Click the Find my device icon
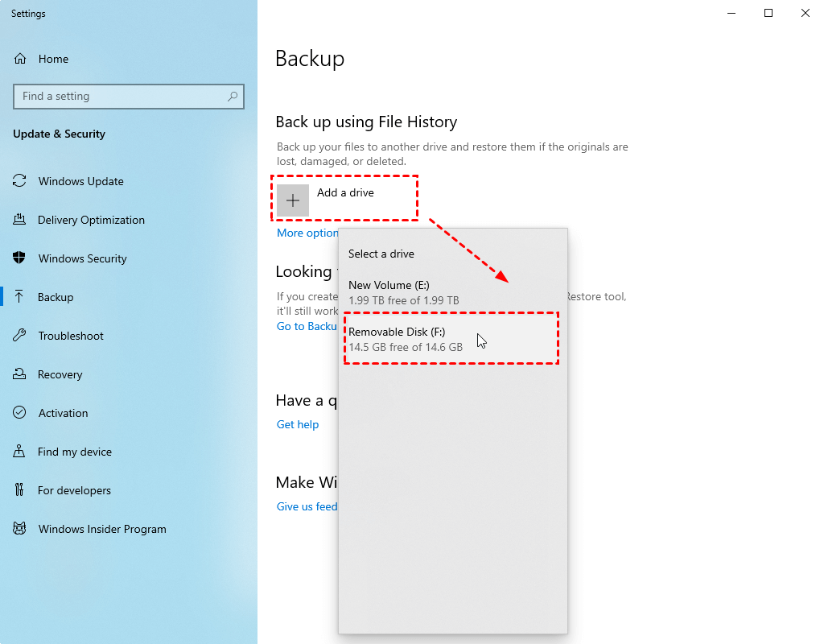 (x=20, y=452)
